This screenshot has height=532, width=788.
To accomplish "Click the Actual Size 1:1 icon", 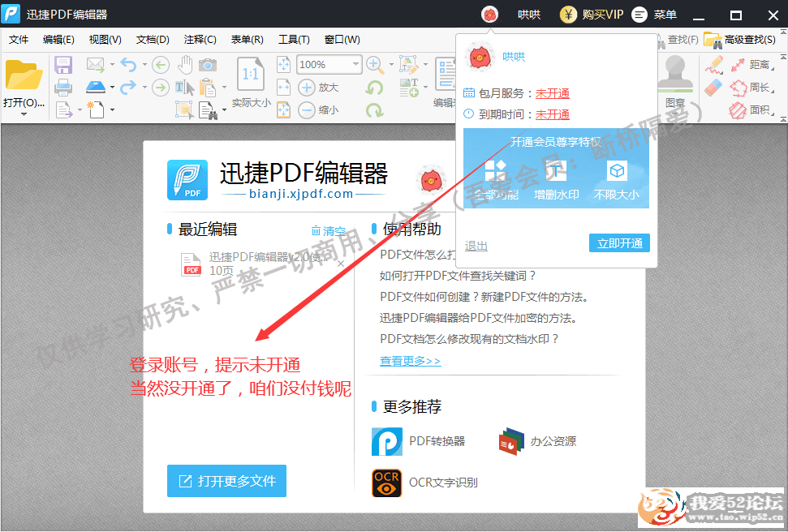I will (x=251, y=74).
